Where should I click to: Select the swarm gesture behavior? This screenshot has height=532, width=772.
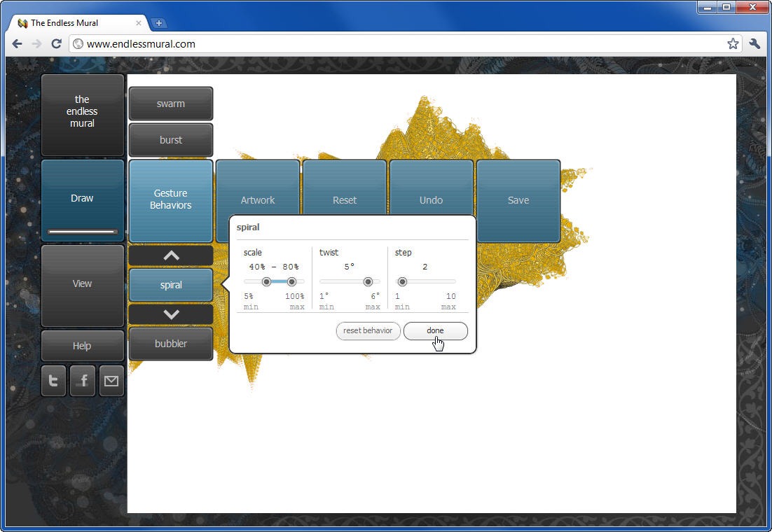coord(171,104)
